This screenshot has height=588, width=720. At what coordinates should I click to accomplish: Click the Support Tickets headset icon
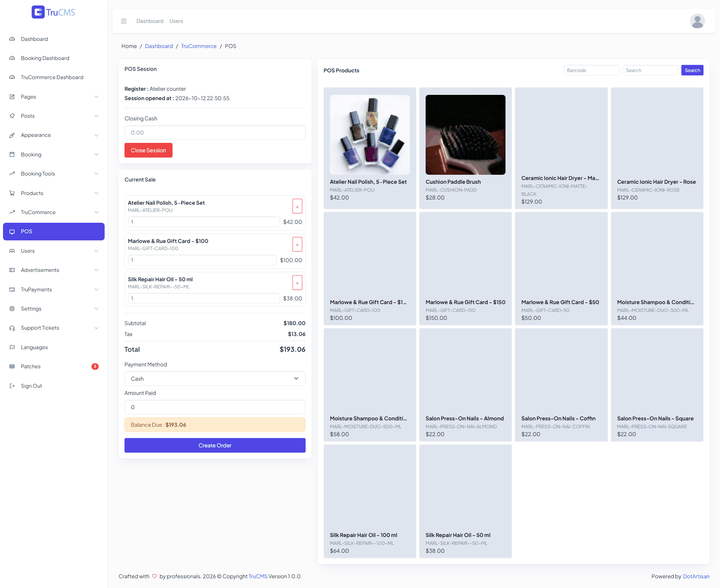coord(12,328)
